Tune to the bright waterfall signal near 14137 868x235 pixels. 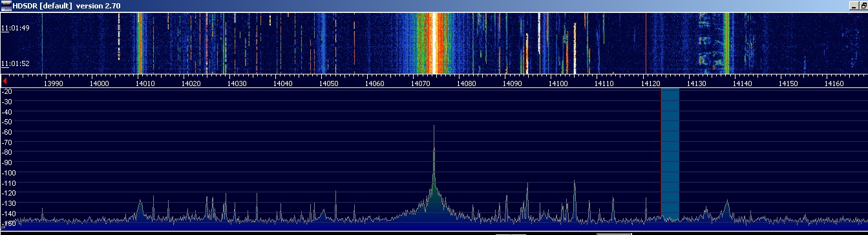tap(726, 43)
